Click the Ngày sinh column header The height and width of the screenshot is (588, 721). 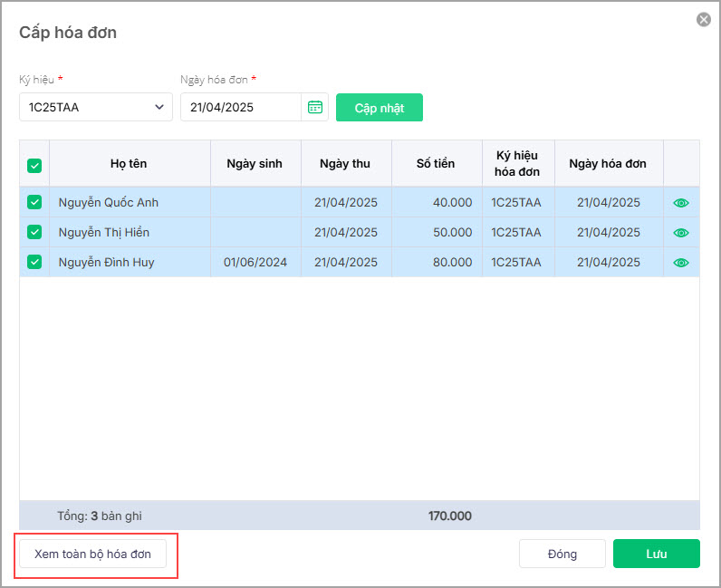(x=255, y=163)
